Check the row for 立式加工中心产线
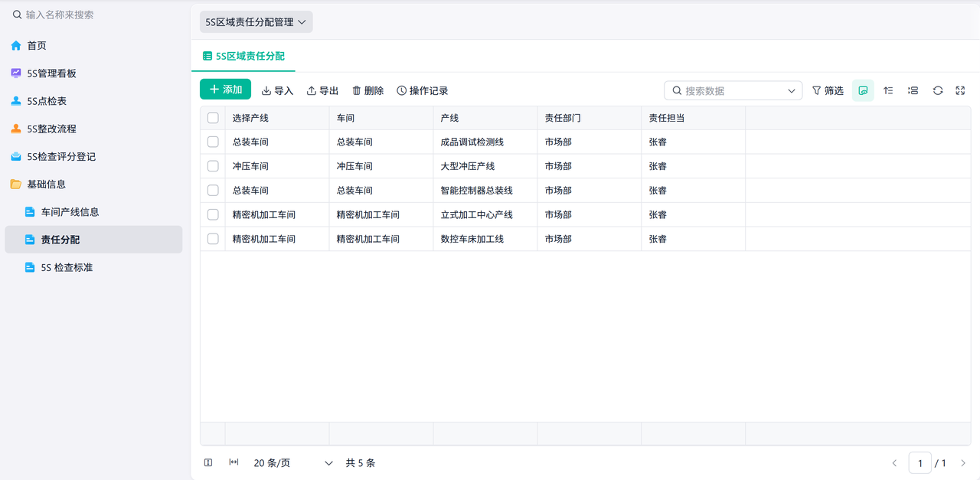This screenshot has height=480, width=980. [213, 214]
